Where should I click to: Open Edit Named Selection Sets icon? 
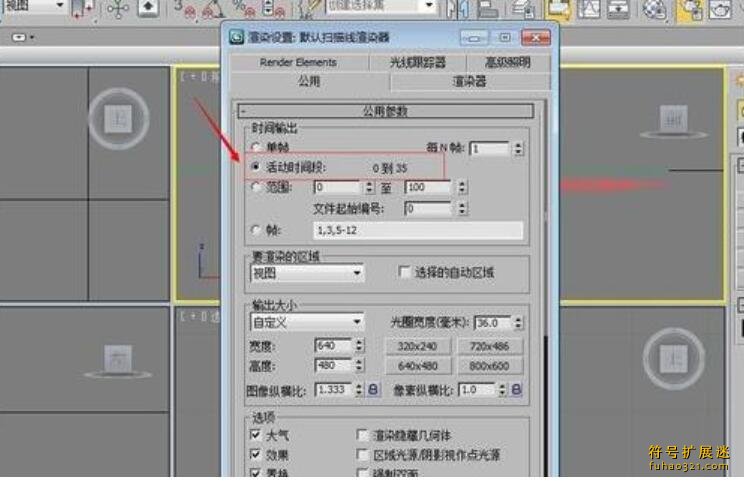[x=311, y=9]
